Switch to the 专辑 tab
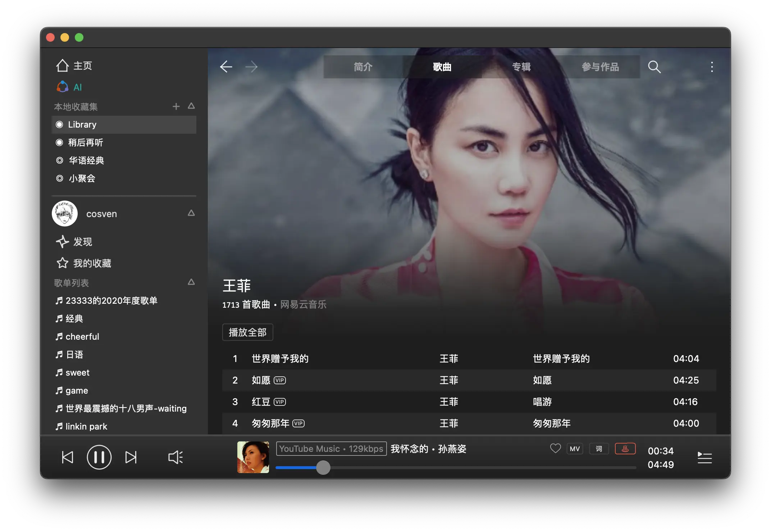The height and width of the screenshot is (532, 771). [x=521, y=67]
